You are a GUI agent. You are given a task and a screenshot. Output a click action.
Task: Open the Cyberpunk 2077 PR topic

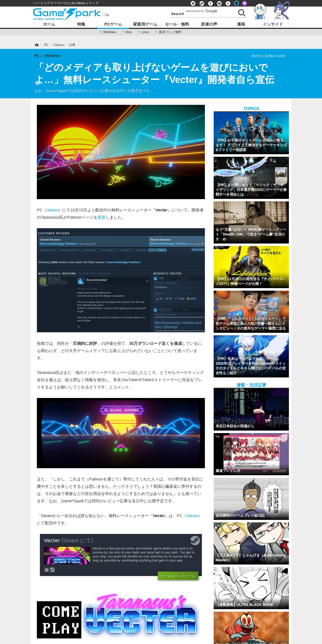(x=251, y=267)
